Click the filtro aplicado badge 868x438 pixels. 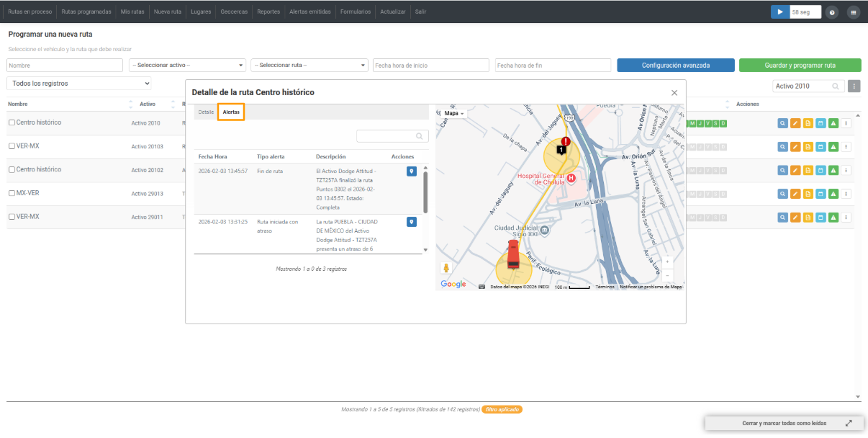click(502, 409)
